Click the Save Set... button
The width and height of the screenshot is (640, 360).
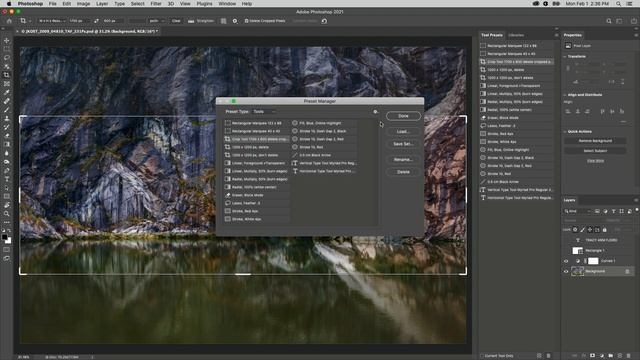[403, 144]
